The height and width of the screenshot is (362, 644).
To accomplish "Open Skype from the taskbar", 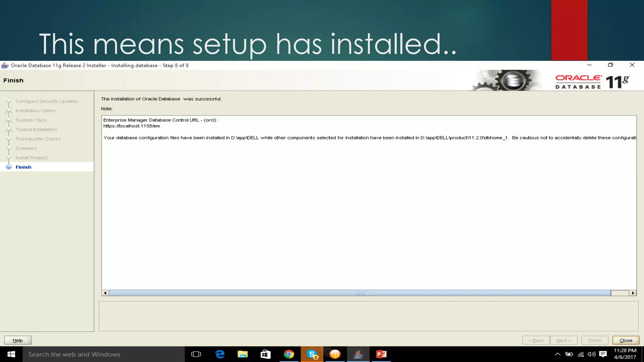I will (x=312, y=354).
